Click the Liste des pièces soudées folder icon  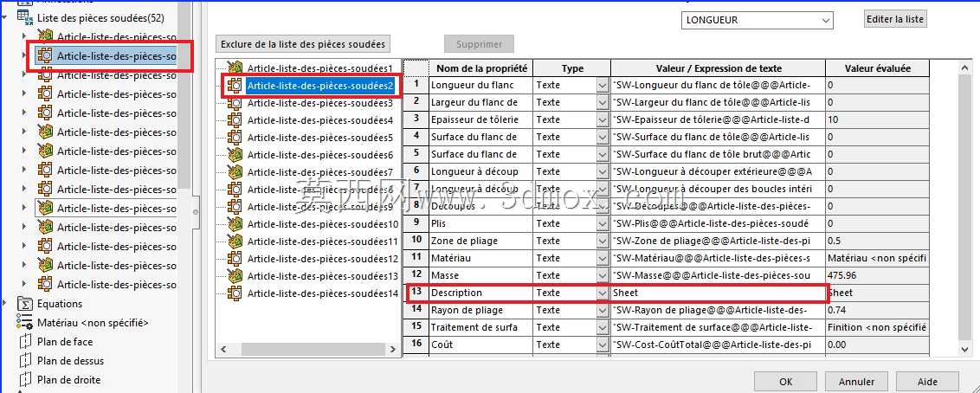click(25, 18)
